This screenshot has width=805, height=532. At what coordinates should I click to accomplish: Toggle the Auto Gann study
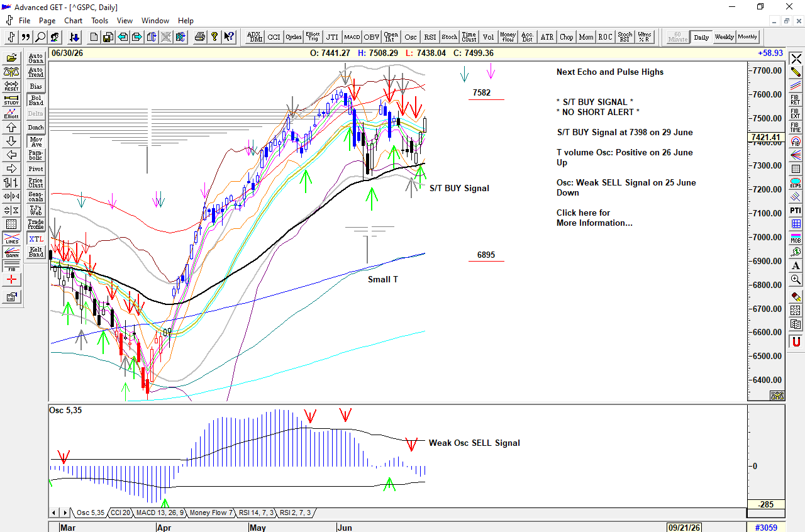click(x=36, y=58)
